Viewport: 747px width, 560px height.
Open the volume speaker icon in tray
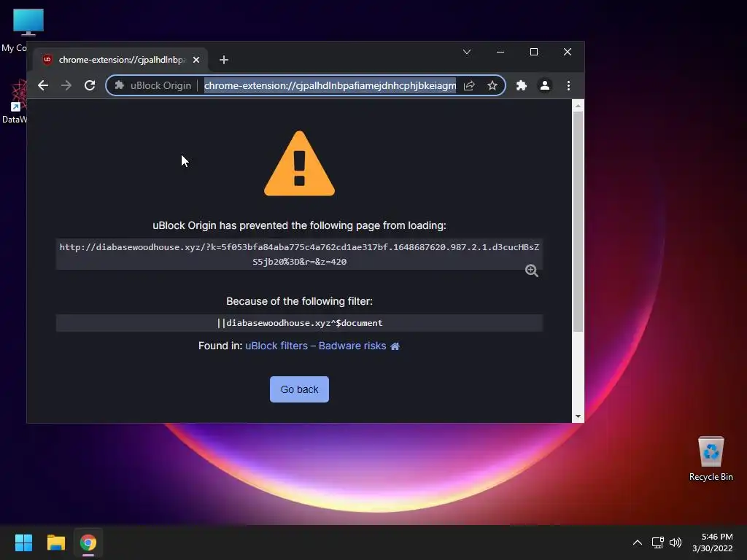click(x=676, y=542)
